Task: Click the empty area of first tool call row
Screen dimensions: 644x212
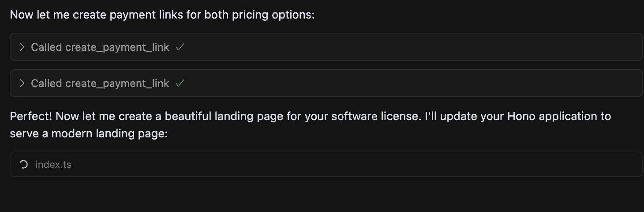Action: (397, 47)
